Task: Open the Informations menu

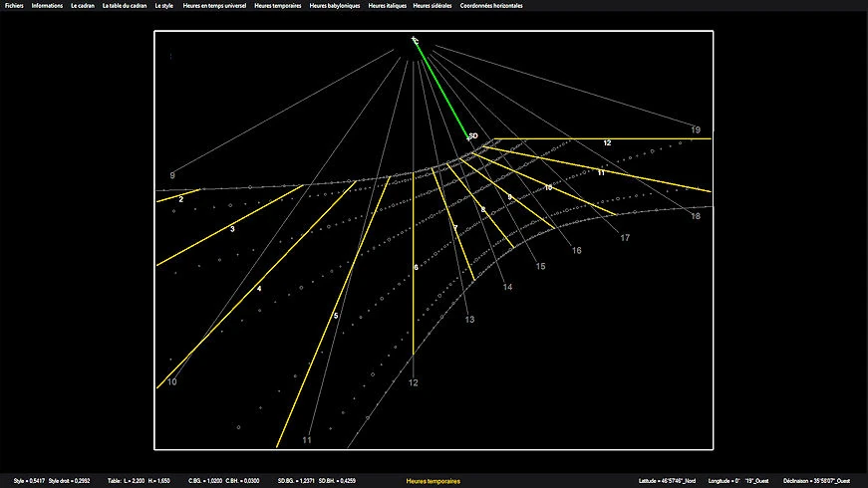Action: click(x=47, y=6)
